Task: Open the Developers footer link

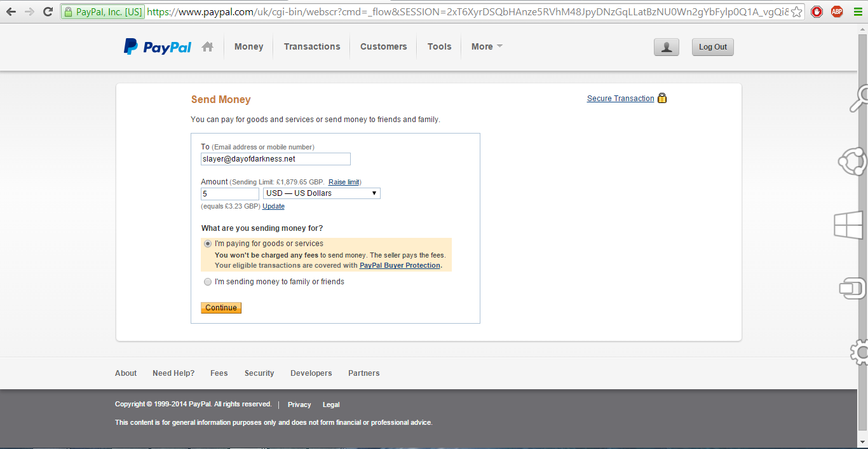Action: pyautogui.click(x=311, y=373)
